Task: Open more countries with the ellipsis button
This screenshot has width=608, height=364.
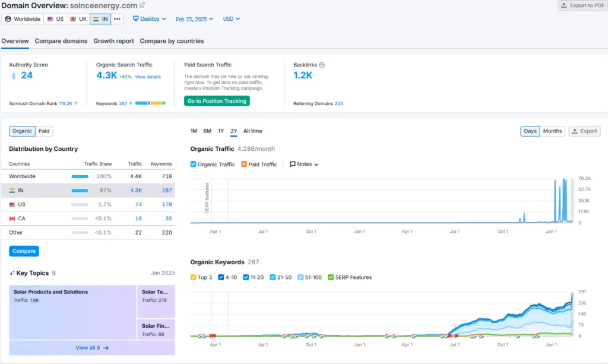Action: [x=117, y=19]
